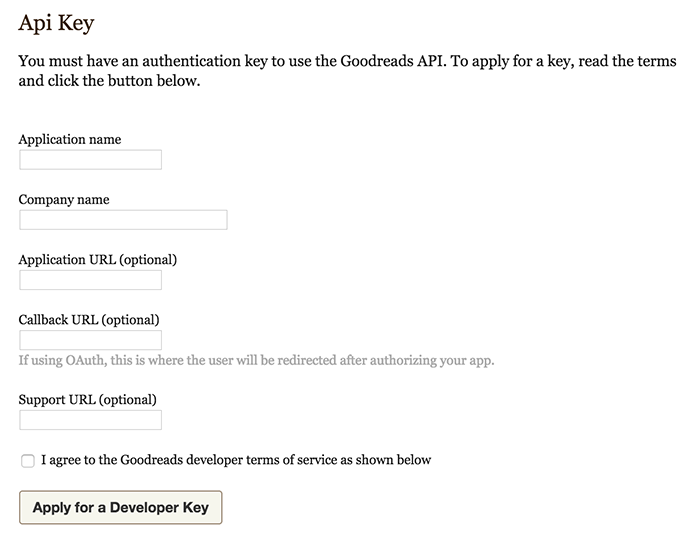Click the word 'OAuth' in the gray hint
The image size is (700, 543).
86,360
